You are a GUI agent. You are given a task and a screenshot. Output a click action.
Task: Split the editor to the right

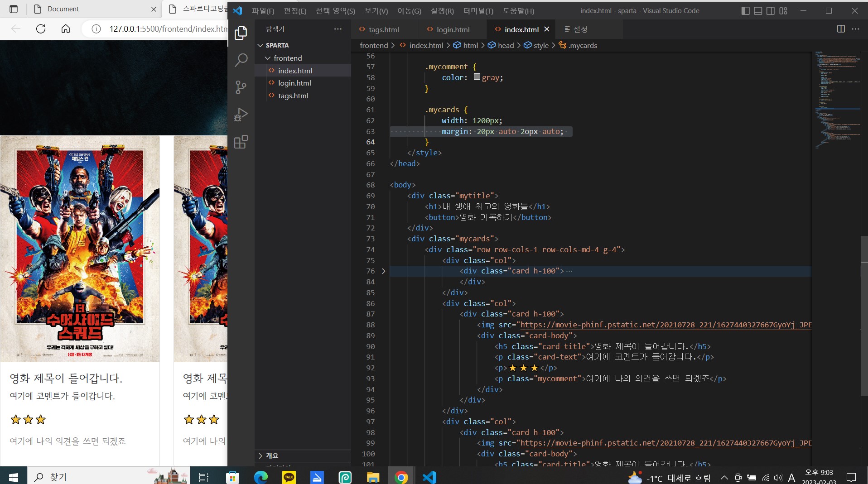coord(841,29)
